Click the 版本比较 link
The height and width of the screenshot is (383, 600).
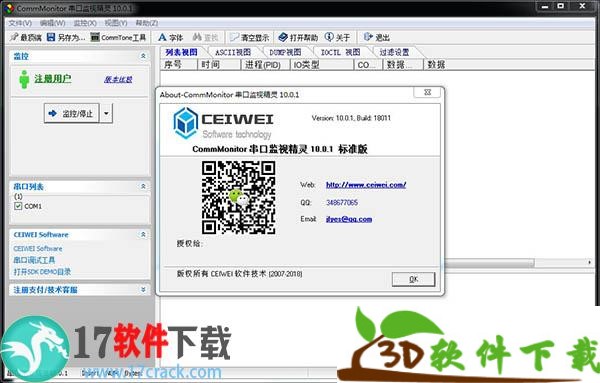(x=118, y=79)
